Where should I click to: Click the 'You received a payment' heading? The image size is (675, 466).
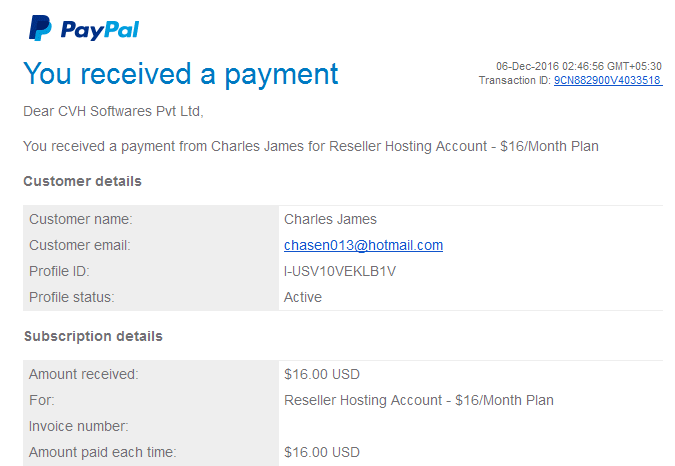(x=181, y=74)
